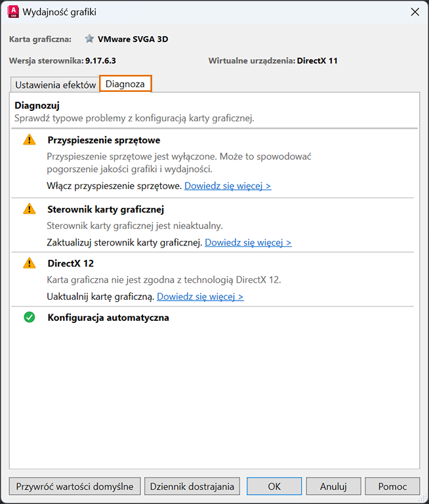Click text 'Uaktualnij kartę graficzną.'
Image resolution: width=429 pixels, height=504 pixels.
point(100,297)
